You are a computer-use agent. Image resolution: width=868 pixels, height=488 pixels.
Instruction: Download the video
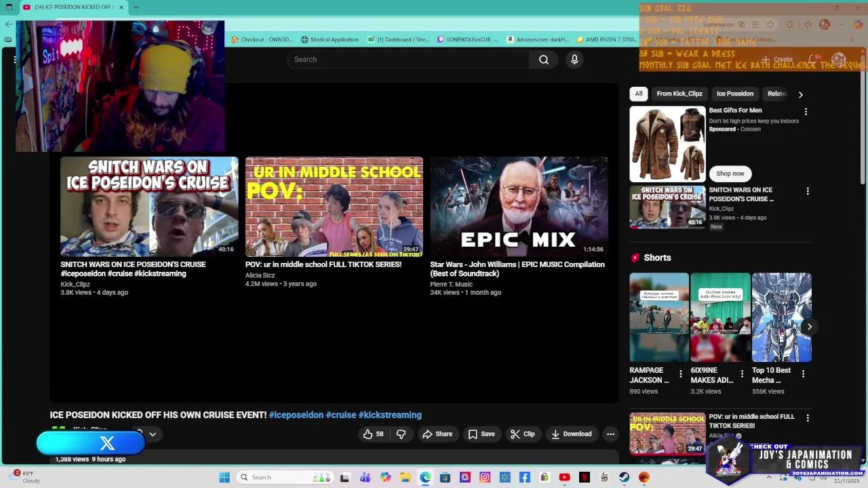[x=572, y=434]
